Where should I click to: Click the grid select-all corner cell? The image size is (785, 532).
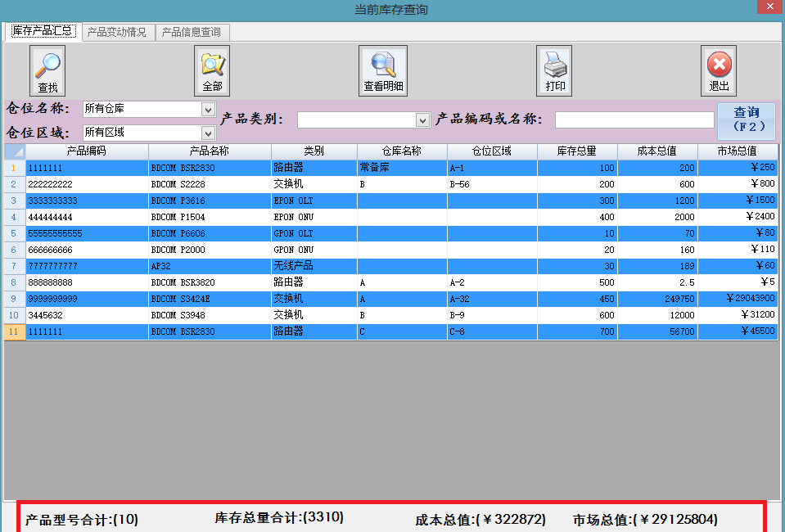pyautogui.click(x=15, y=151)
